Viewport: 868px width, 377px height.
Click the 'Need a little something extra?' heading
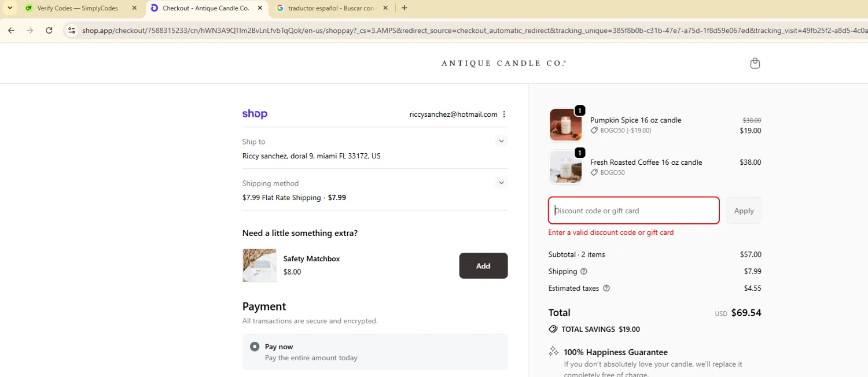pos(300,233)
